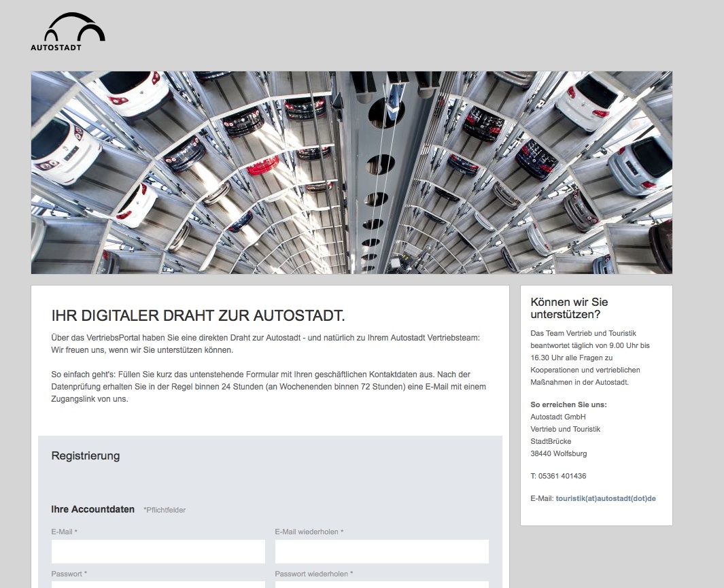724x588 pixels.
Task: Click the 'Passwort wiederholen *' field label
Action: click(x=314, y=574)
